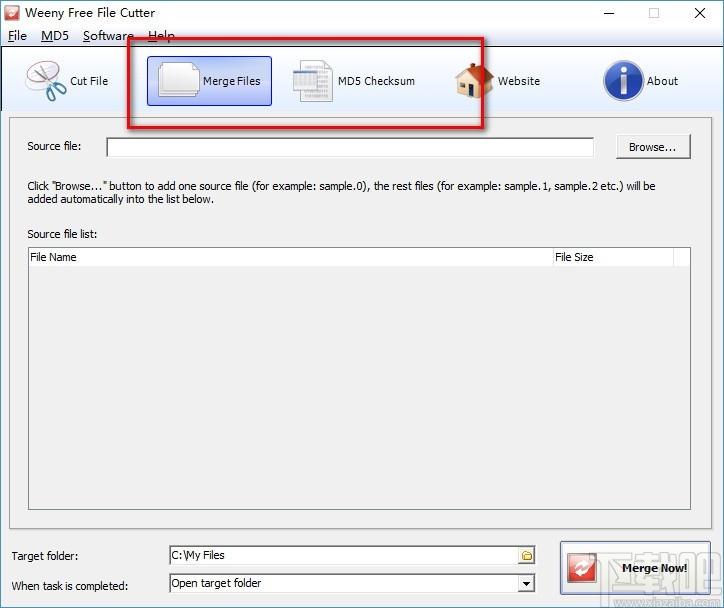Open the MD5 Checksum tool
This screenshot has height=608, width=724.
coord(354,81)
